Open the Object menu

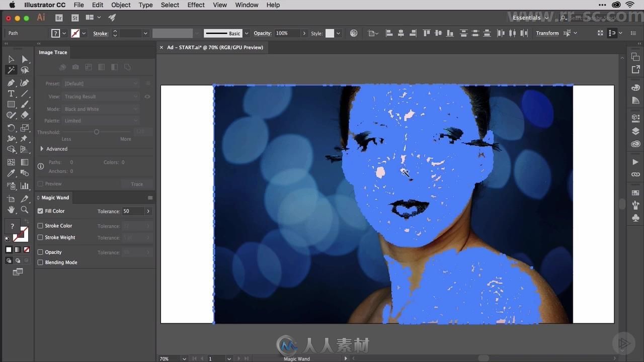point(121,5)
